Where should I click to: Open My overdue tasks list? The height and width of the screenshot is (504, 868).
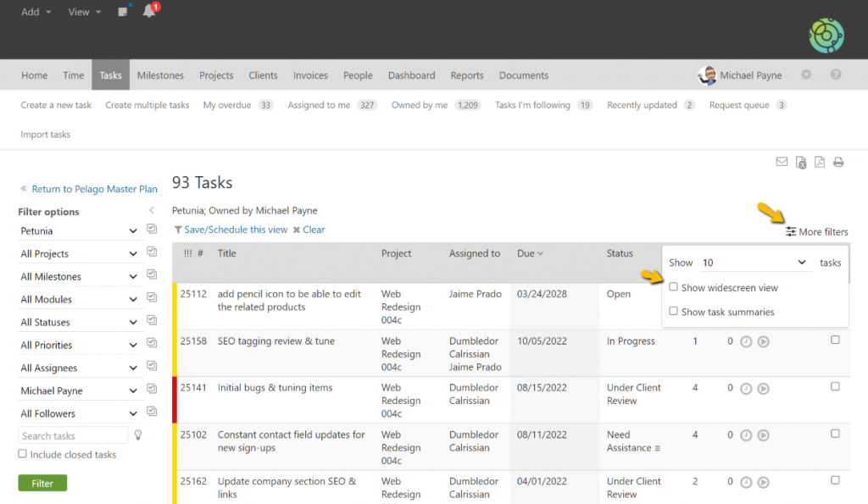[238, 105]
